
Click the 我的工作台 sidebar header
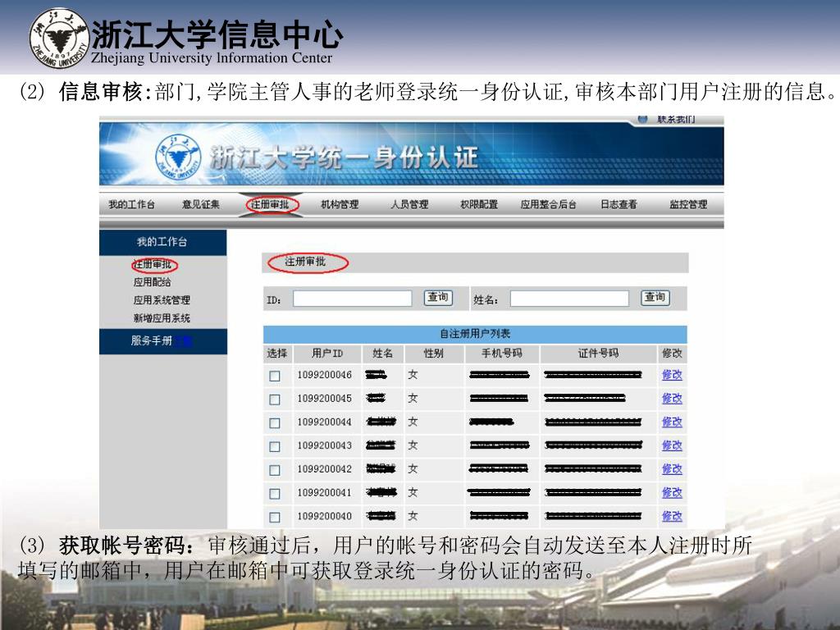coord(163,242)
